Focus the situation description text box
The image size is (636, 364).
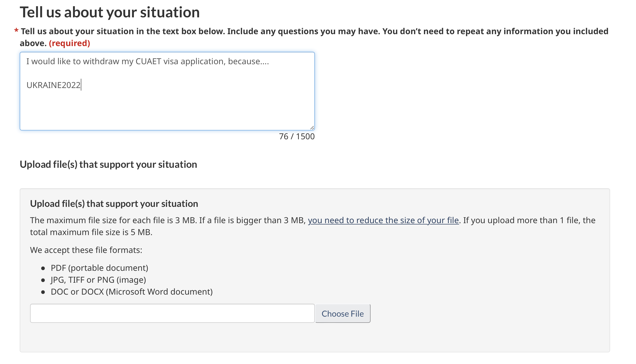coord(167,109)
